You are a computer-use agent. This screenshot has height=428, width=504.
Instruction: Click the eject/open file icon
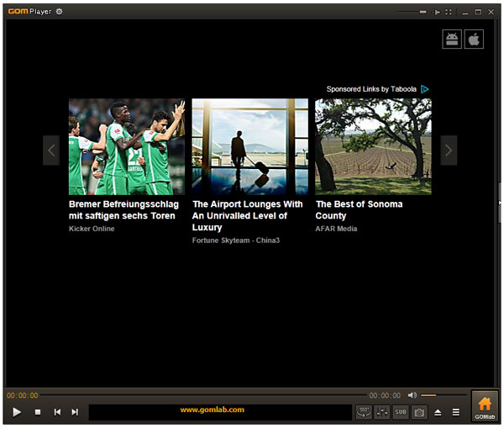[438, 412]
